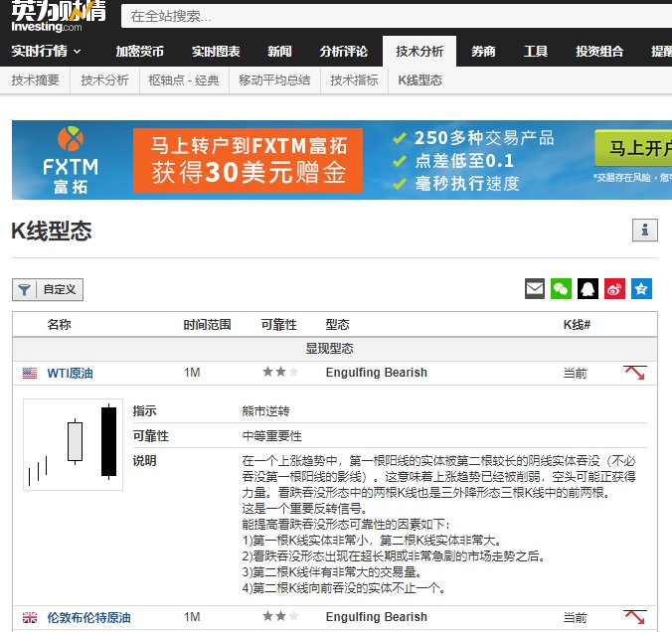This screenshot has height=632, width=672.
Task: Switch to 技术摘要 sub-tab
Action: pos(35,80)
